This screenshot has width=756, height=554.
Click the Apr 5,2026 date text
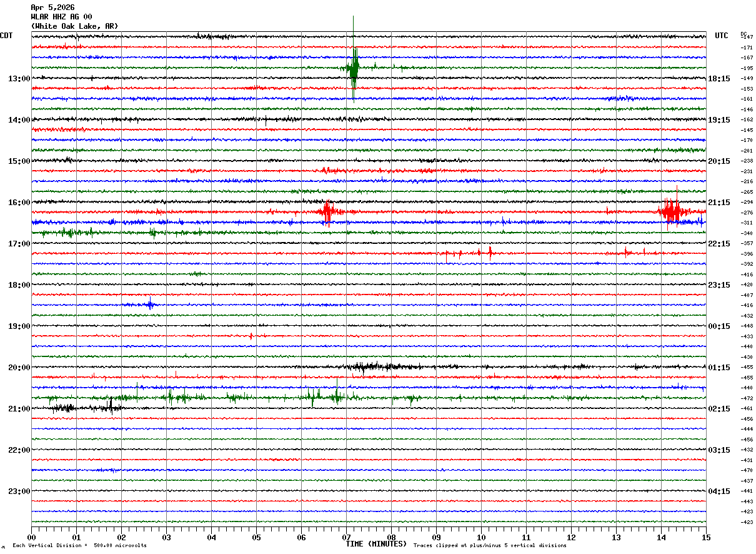[x=52, y=8]
